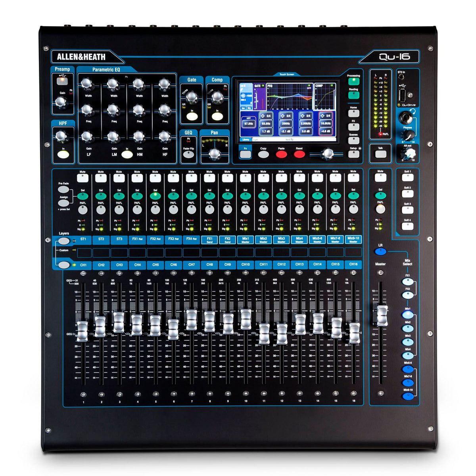
Task: Tap the PAFL key on the Master strip
Action: [380, 209]
